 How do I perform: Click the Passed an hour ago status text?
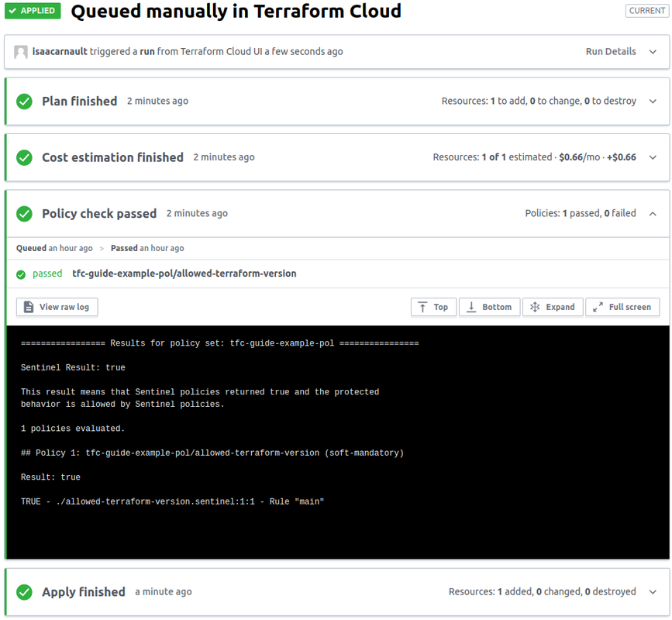147,248
